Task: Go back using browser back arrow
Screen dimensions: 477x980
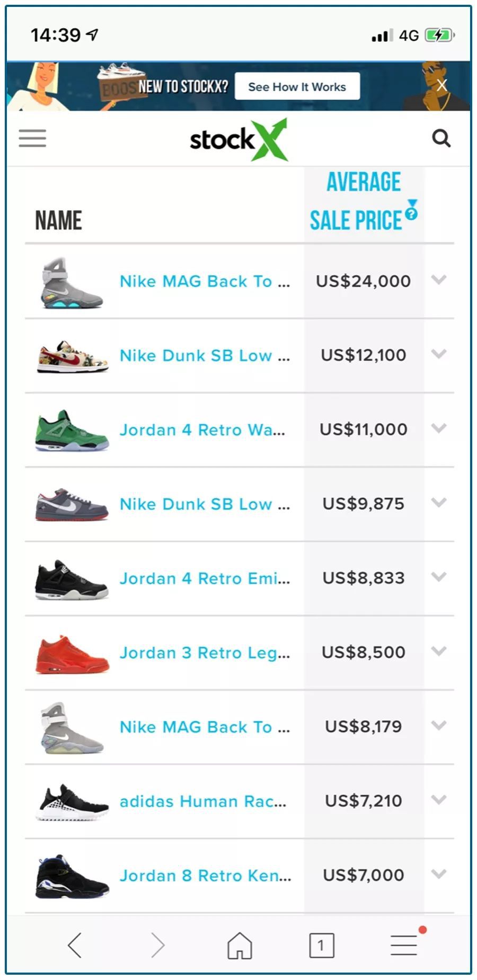Action: [75, 945]
